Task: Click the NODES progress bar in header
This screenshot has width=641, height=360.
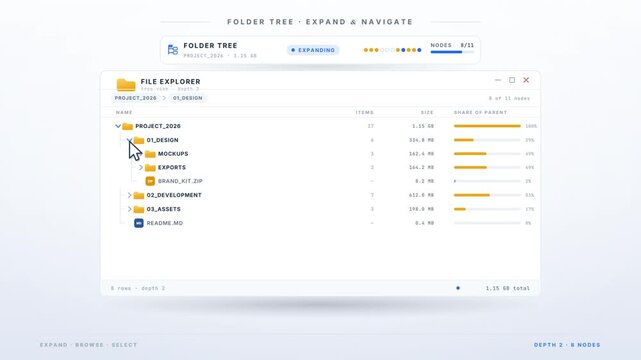Action: pos(452,52)
